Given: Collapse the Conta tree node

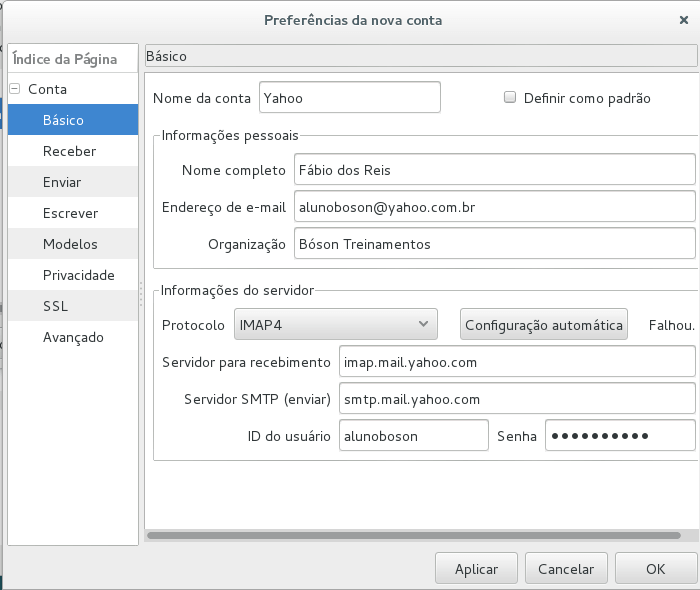Looking at the screenshot, I should coord(15,89).
